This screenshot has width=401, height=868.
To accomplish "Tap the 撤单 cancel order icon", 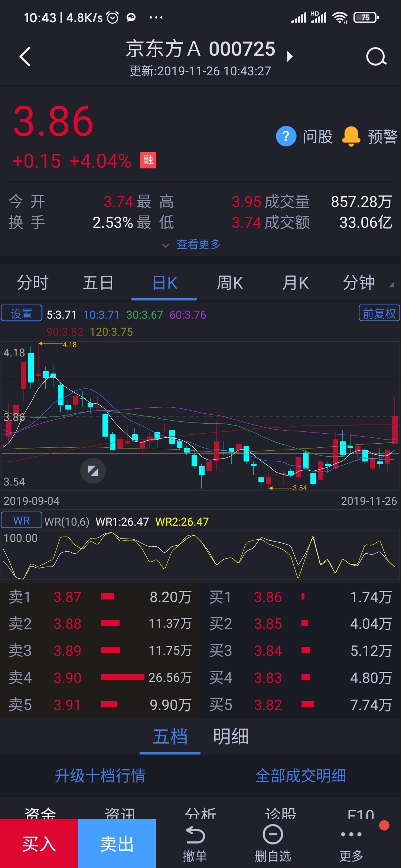I will coord(195,844).
